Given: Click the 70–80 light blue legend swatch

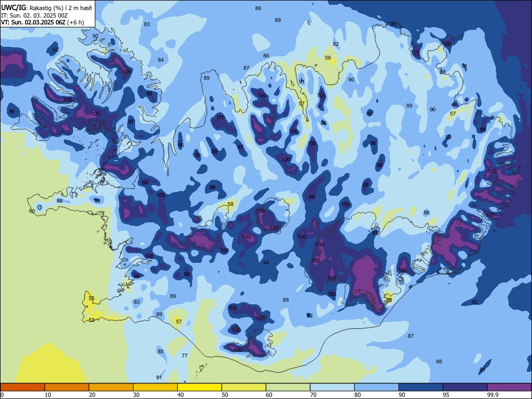Looking at the screenshot, I should (332, 387).
